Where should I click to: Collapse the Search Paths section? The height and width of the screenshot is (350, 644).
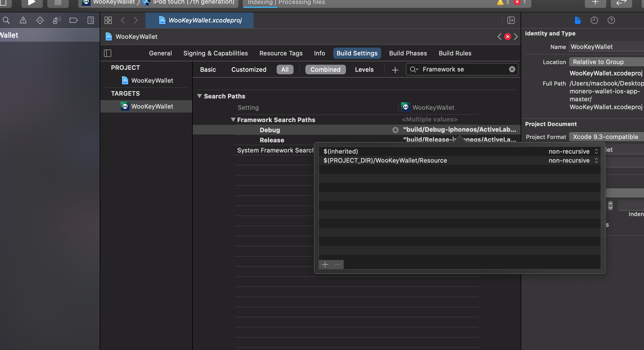coord(199,96)
